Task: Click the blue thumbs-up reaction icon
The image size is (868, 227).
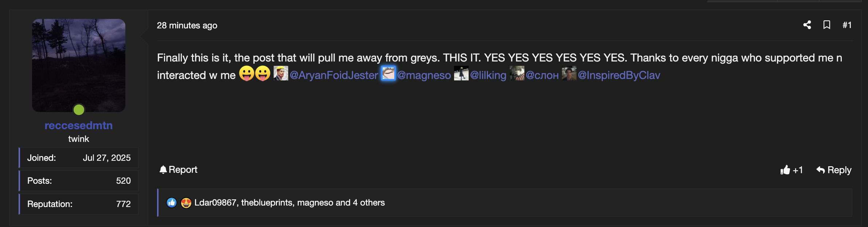Action: [x=172, y=203]
